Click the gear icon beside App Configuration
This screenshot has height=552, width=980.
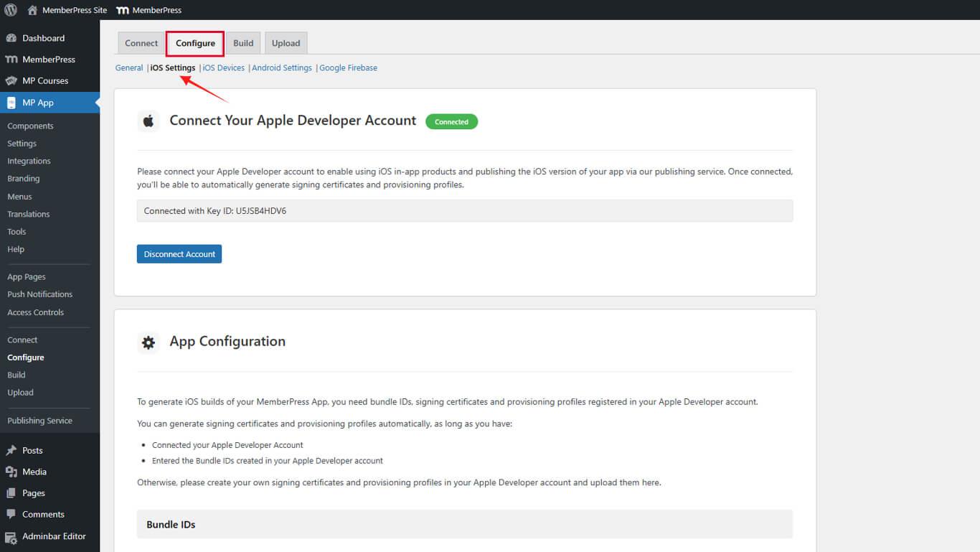pos(149,342)
